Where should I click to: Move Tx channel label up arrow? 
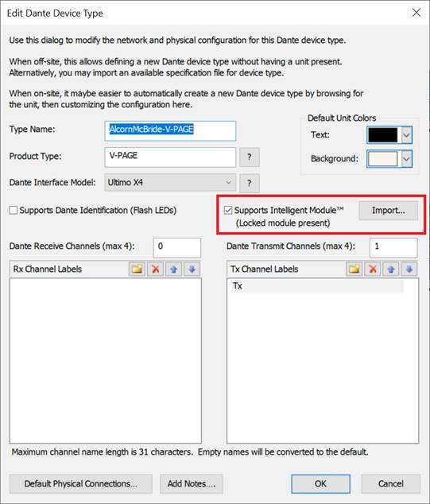[391, 269]
